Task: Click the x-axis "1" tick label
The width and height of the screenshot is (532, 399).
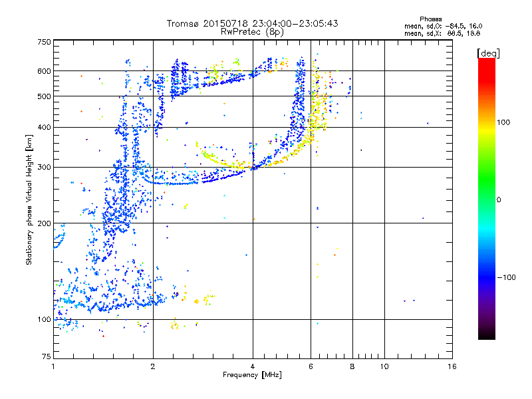Action: 53,366
